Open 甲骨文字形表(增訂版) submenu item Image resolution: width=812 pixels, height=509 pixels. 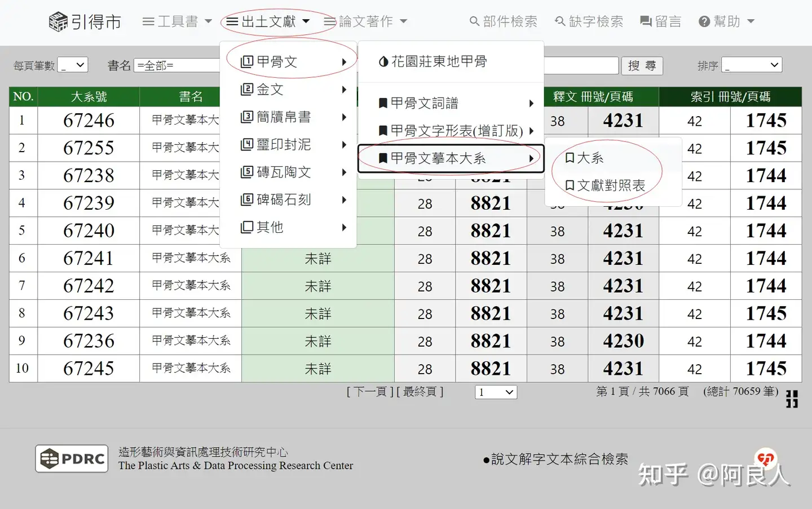coord(451,131)
